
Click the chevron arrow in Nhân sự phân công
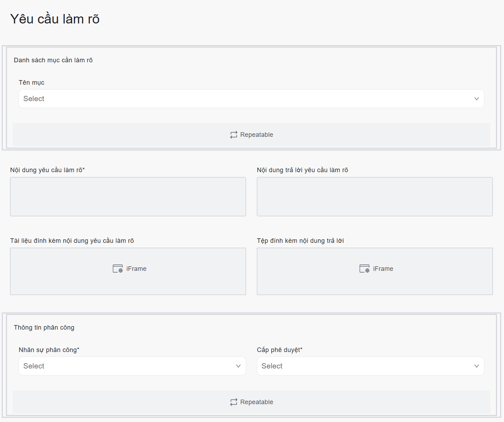pos(238,366)
